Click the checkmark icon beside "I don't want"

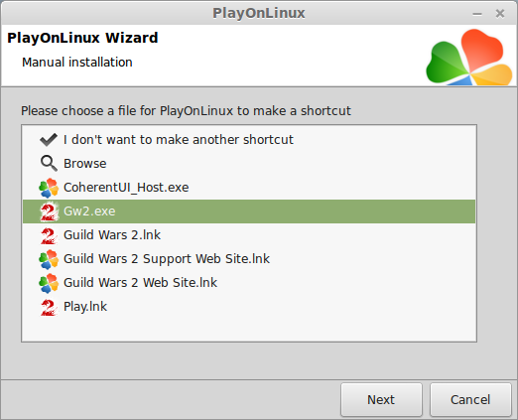[49, 140]
